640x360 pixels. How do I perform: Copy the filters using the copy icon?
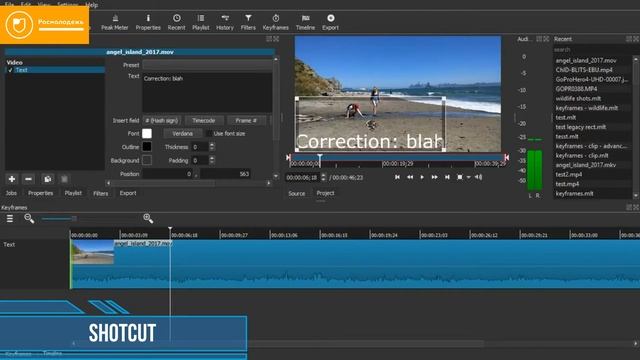47,179
